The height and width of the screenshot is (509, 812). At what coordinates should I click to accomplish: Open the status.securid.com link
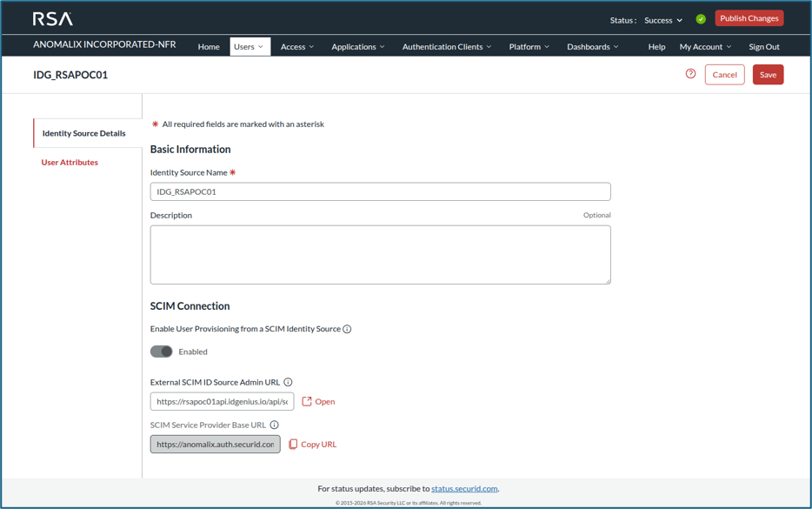point(464,489)
